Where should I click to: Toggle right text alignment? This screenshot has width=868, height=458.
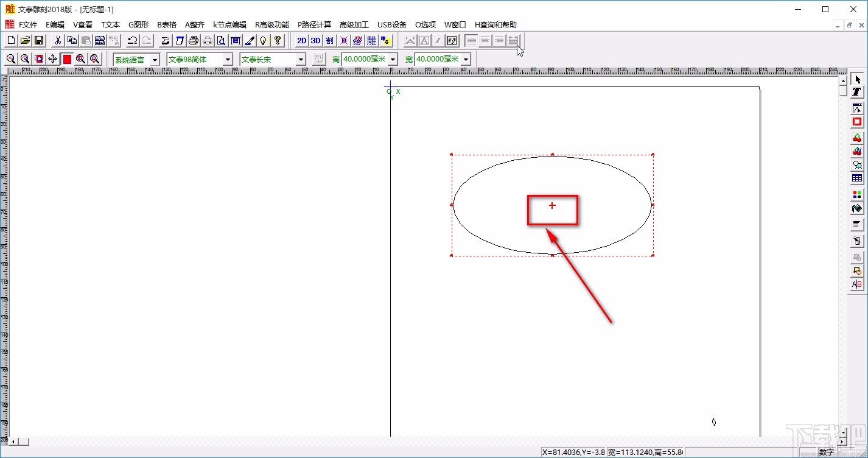click(499, 41)
